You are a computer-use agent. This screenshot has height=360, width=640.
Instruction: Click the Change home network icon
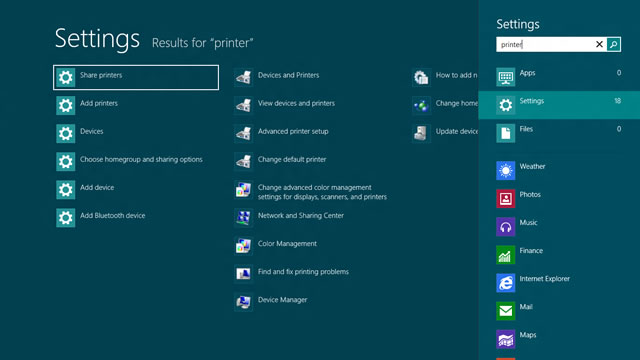coord(421,105)
